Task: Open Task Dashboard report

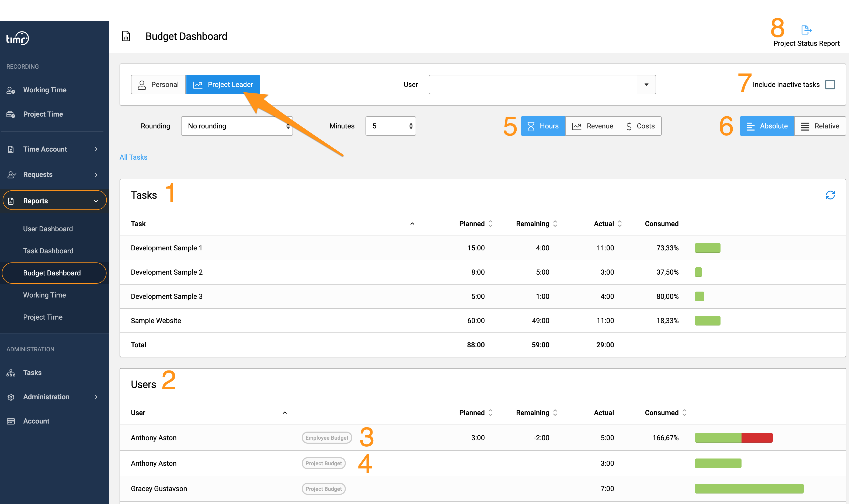Action: click(48, 251)
